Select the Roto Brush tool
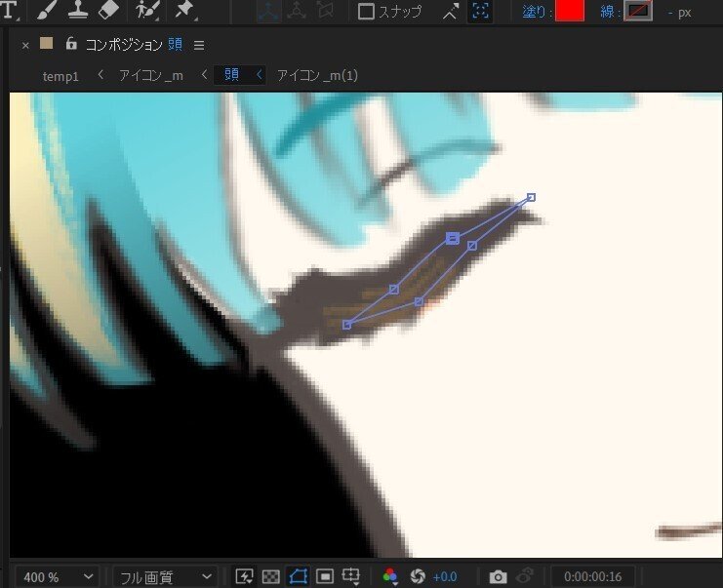Viewport: 723px width, 588px height. pyautogui.click(x=146, y=10)
